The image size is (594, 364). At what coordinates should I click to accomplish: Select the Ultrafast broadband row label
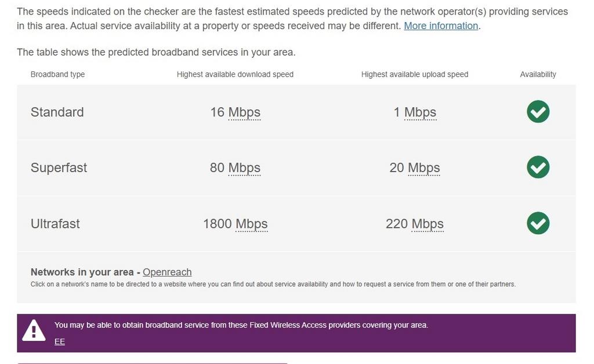[x=55, y=224]
